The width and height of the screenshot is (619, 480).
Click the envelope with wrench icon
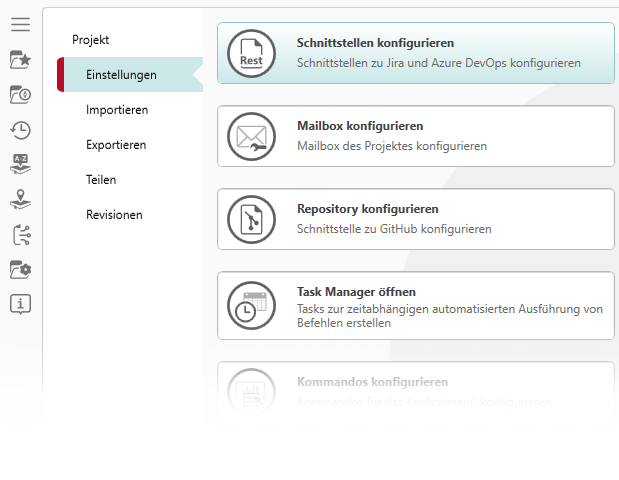click(x=251, y=137)
